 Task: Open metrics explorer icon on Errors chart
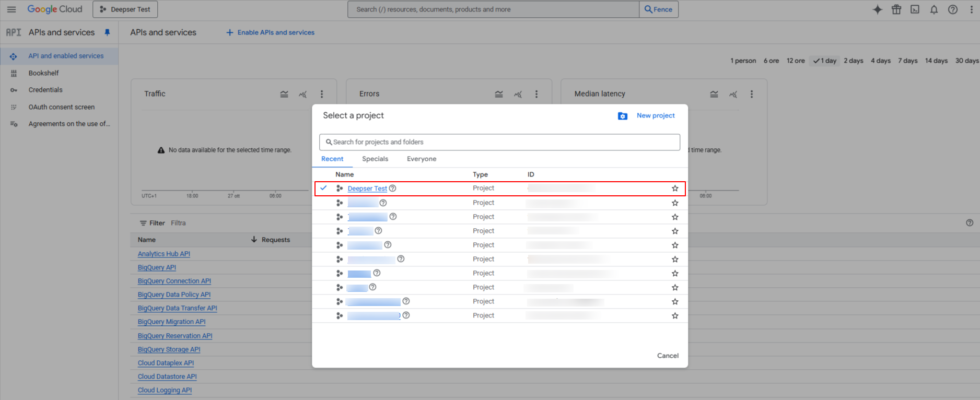point(518,94)
